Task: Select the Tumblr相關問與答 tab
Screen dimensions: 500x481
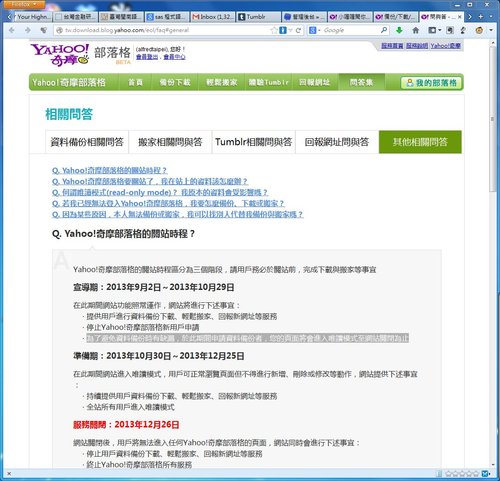Action: 254,142
